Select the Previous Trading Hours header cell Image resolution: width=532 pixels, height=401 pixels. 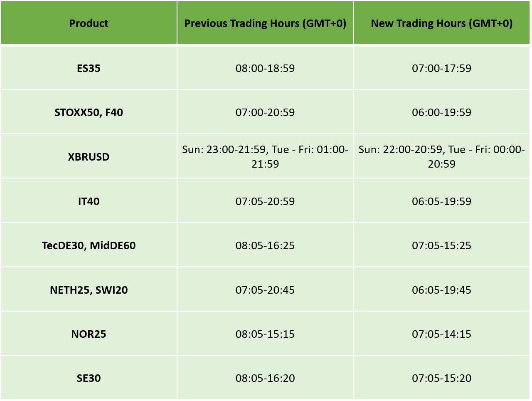tap(265, 23)
